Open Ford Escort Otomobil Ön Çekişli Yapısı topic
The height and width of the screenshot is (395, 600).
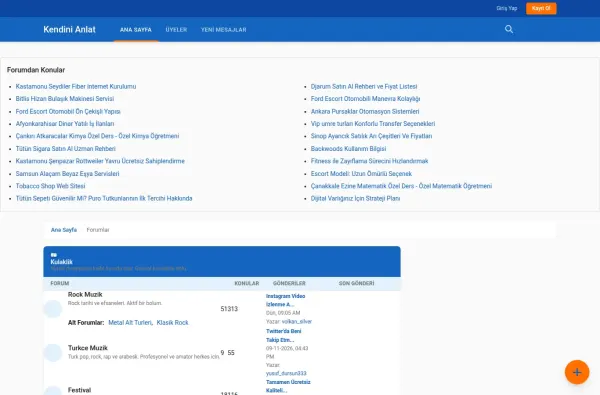[68, 111]
